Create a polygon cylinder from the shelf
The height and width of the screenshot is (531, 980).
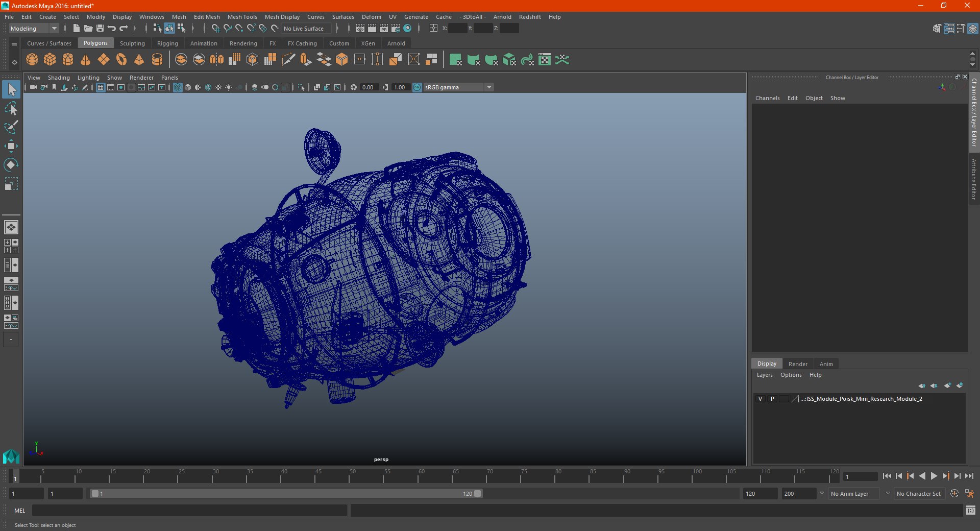pos(68,60)
